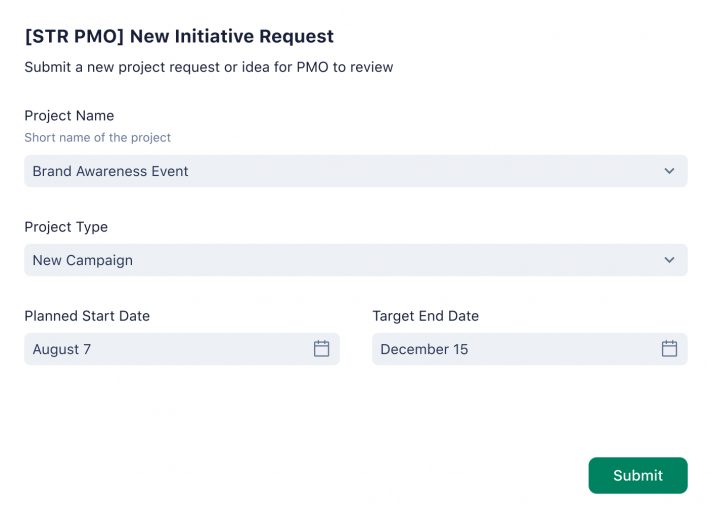Select the December 15 date field

(529, 349)
